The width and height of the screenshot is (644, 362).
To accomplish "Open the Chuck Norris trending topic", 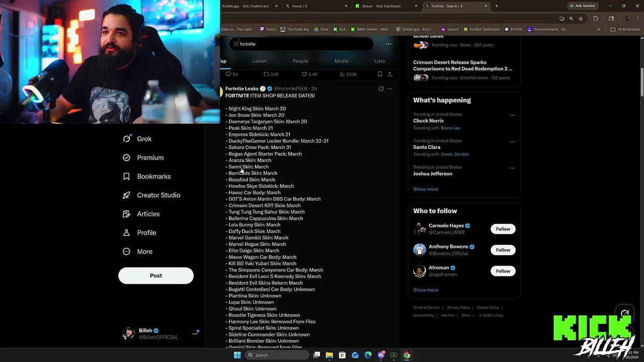I will [x=428, y=121].
